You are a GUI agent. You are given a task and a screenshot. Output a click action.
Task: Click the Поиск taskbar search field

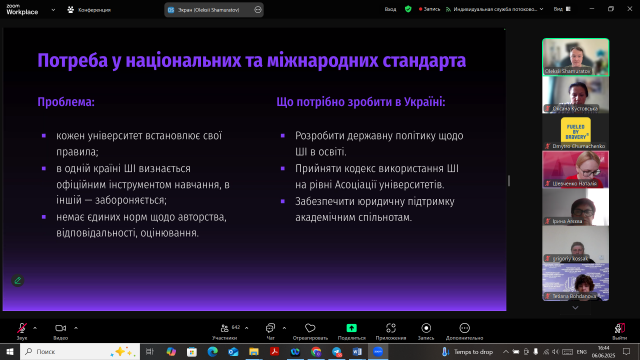pos(80,351)
